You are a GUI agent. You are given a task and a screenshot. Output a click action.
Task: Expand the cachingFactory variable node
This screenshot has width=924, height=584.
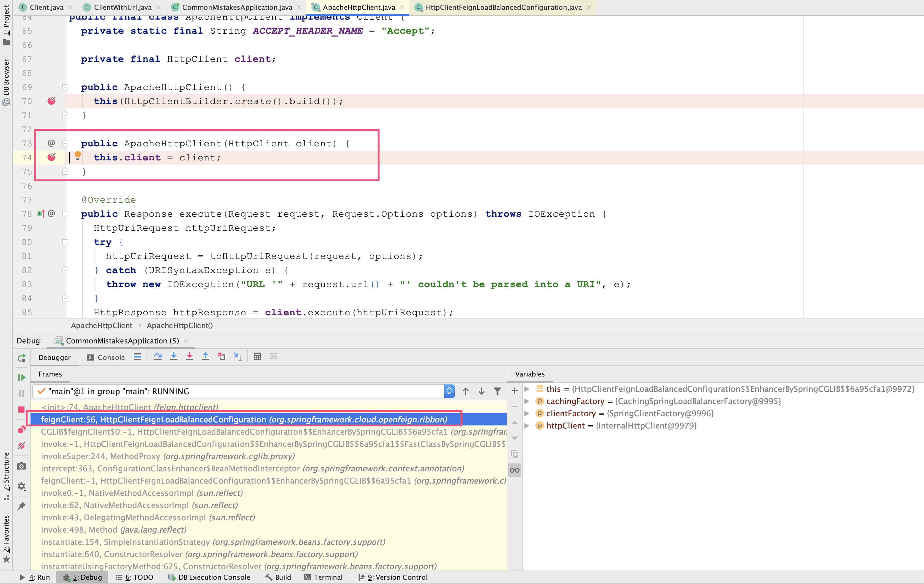click(527, 401)
